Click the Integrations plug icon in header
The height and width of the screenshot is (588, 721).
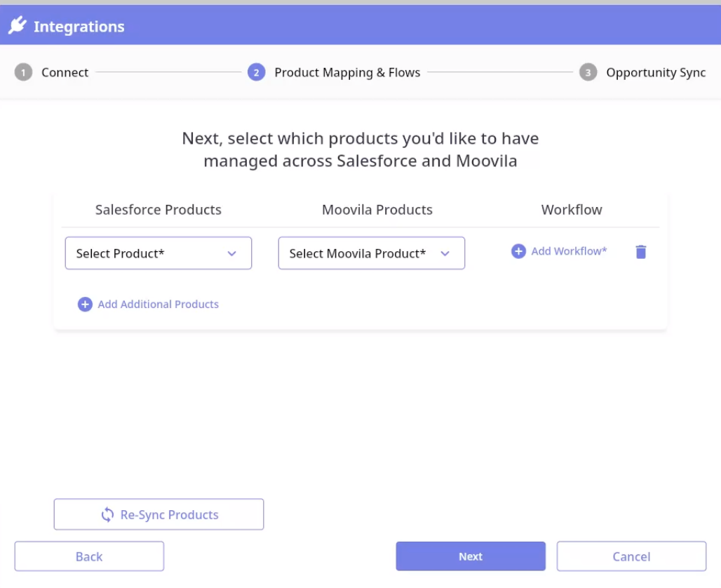(x=18, y=26)
